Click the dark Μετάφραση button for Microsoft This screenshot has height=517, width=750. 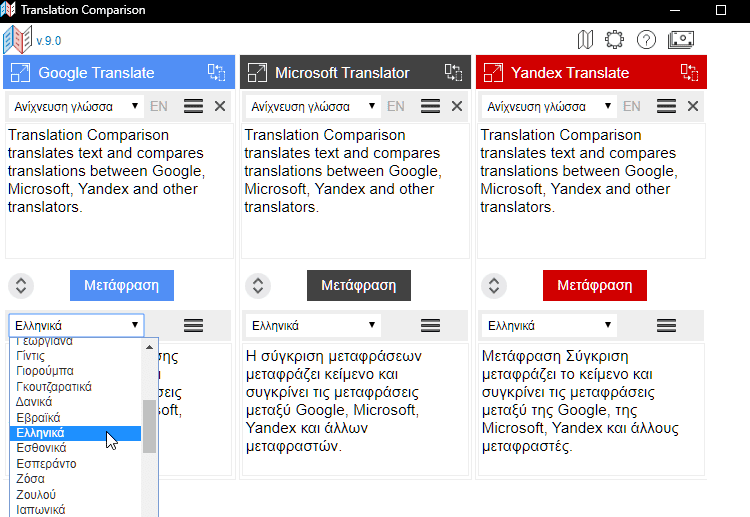[x=359, y=286]
